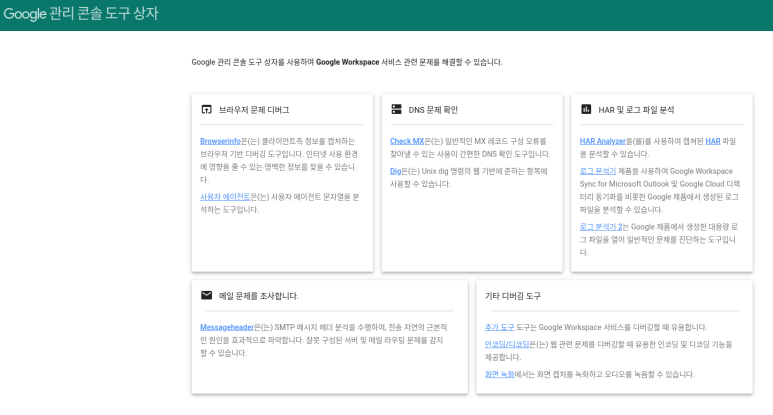This screenshot has height=415, width=773.
Task: Open the 인코딩/디코딩 link
Action: (x=507, y=345)
